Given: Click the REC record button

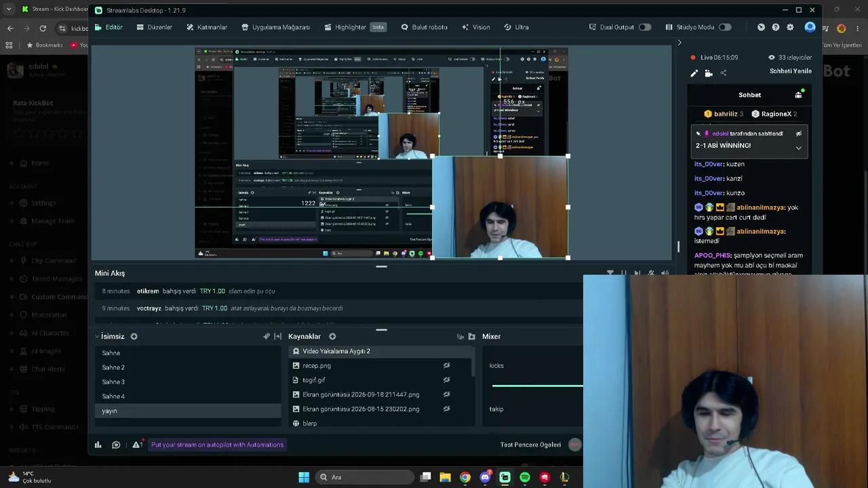Looking at the screenshot, I should 575,445.
